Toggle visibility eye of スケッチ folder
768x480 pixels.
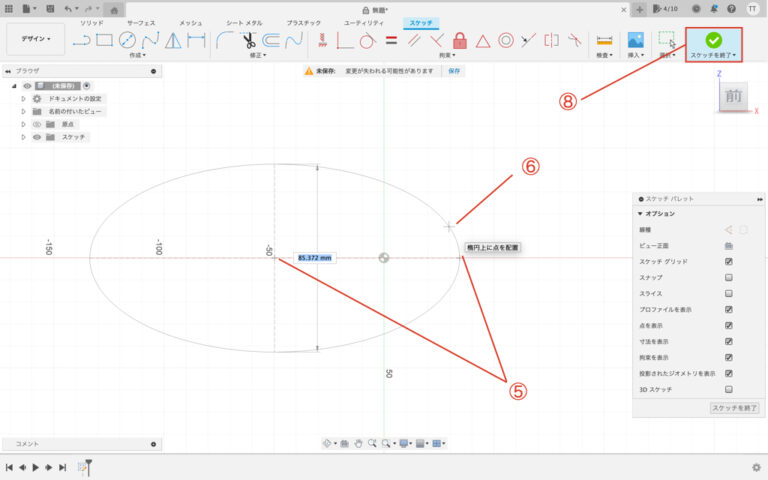tap(36, 137)
